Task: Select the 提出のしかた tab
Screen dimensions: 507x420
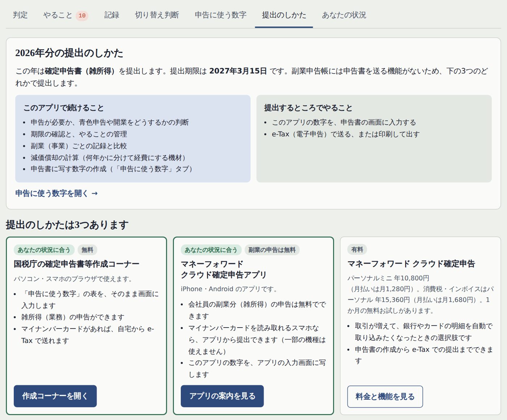Action: click(x=284, y=15)
